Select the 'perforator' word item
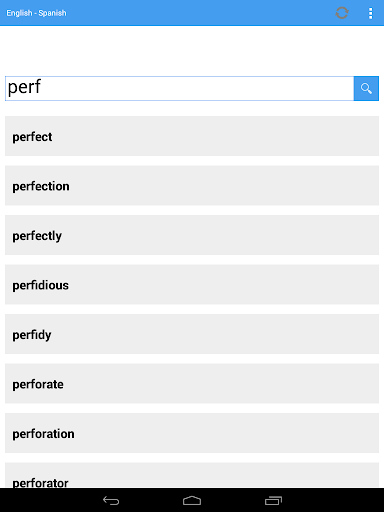 (192, 475)
